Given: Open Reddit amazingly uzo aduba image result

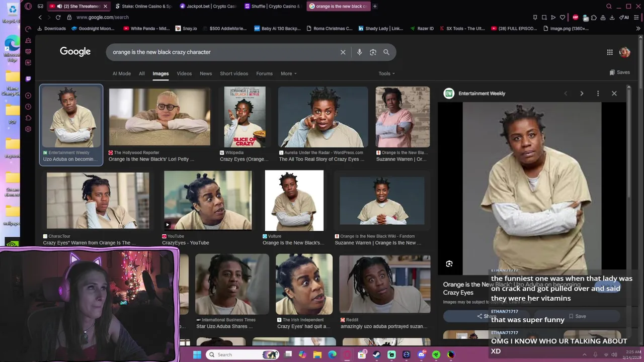Looking at the screenshot, I should 384,292.
